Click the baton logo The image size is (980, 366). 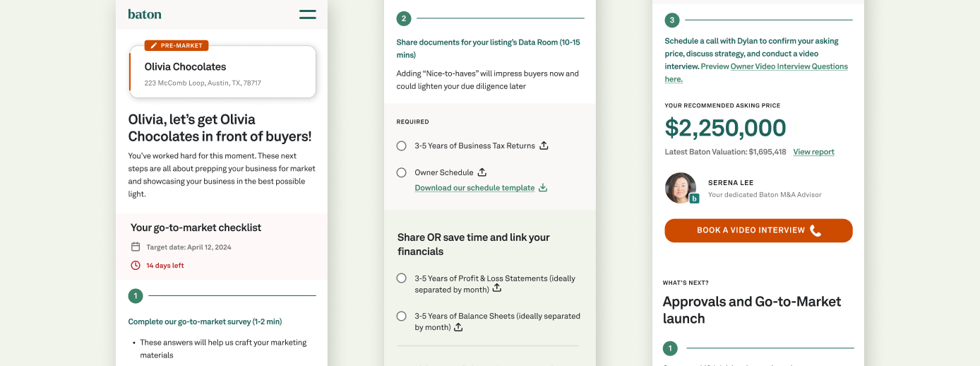[x=145, y=14]
